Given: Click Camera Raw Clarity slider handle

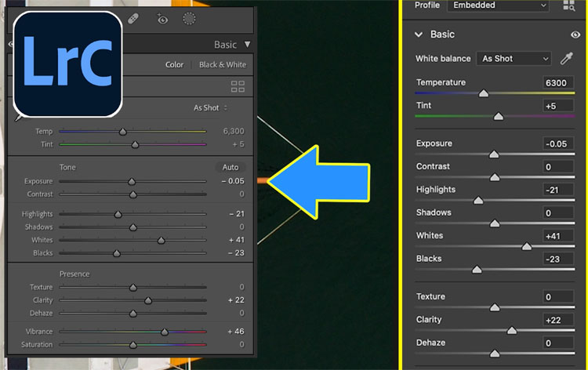Looking at the screenshot, I should click(511, 330).
